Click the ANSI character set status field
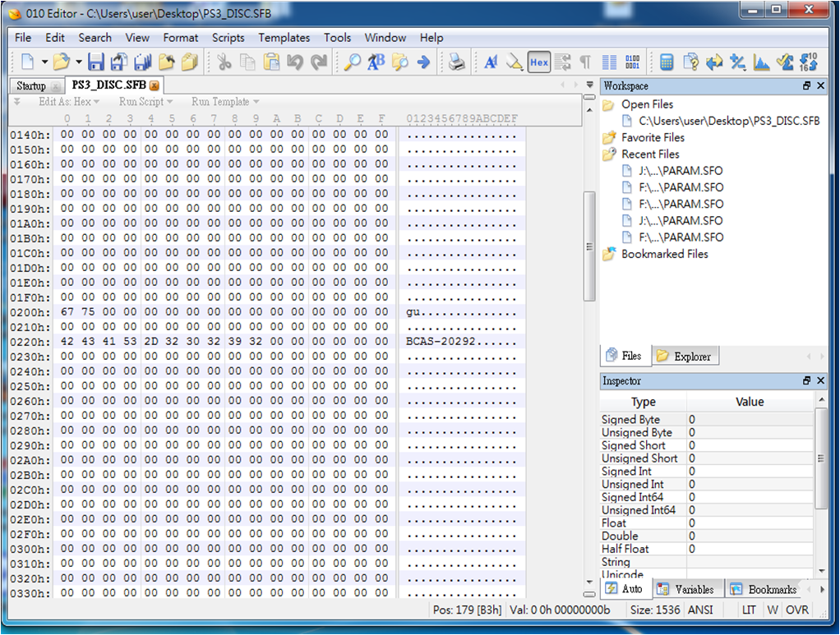Image resolution: width=840 pixels, height=635 pixels. pos(700,610)
